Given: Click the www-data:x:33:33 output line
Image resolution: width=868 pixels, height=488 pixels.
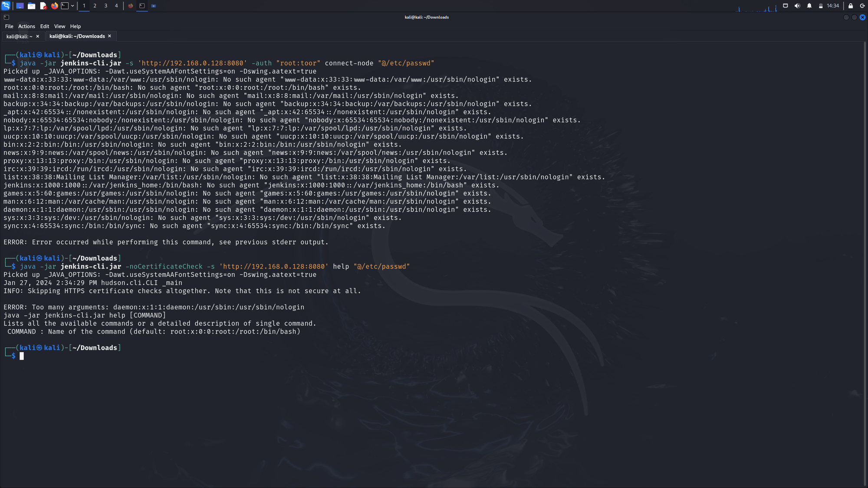Looking at the screenshot, I should tap(268, 80).
